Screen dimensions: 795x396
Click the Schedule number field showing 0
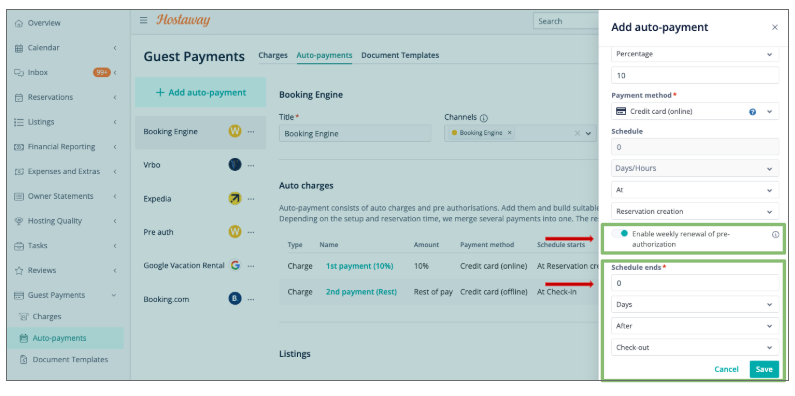click(695, 147)
